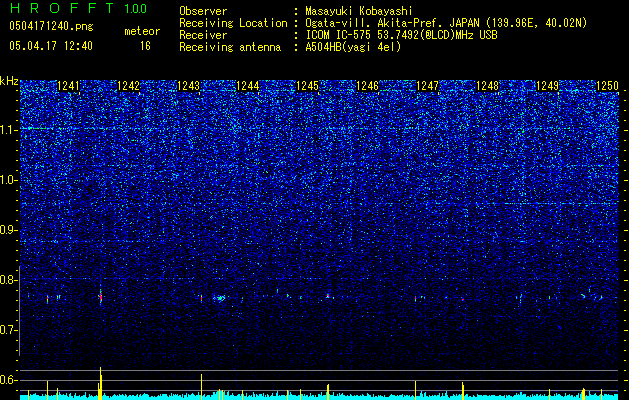The image size is (629, 400).
Task: Click the 1249 time axis marker
Action: (x=548, y=86)
